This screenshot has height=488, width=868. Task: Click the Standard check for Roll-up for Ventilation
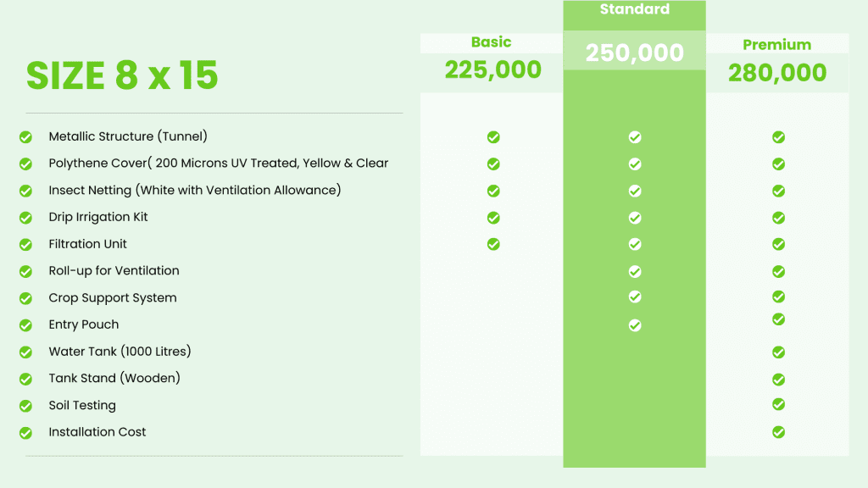[x=635, y=272]
